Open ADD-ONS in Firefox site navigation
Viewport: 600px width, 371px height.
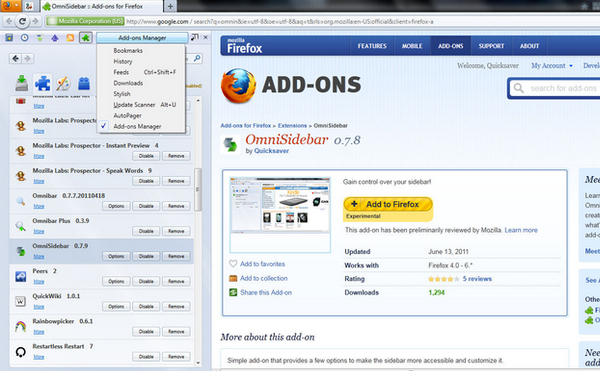click(451, 46)
